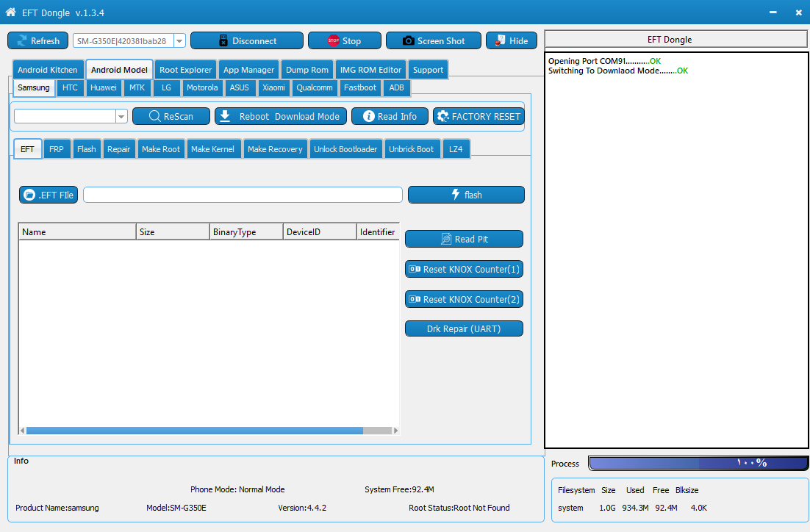810x532 pixels.
Task: Select the Android Model tab
Action: [119, 70]
